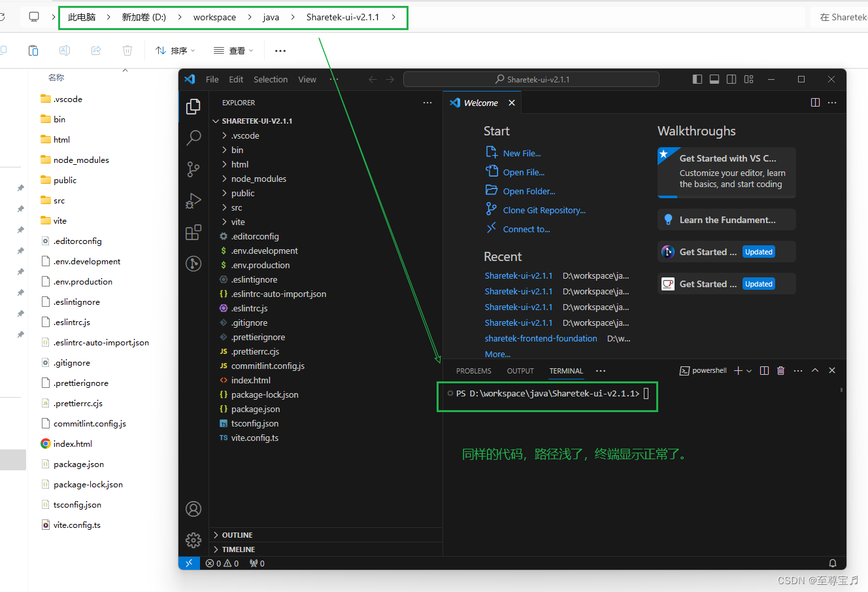Open Explorer Views and More Actions

(x=427, y=103)
